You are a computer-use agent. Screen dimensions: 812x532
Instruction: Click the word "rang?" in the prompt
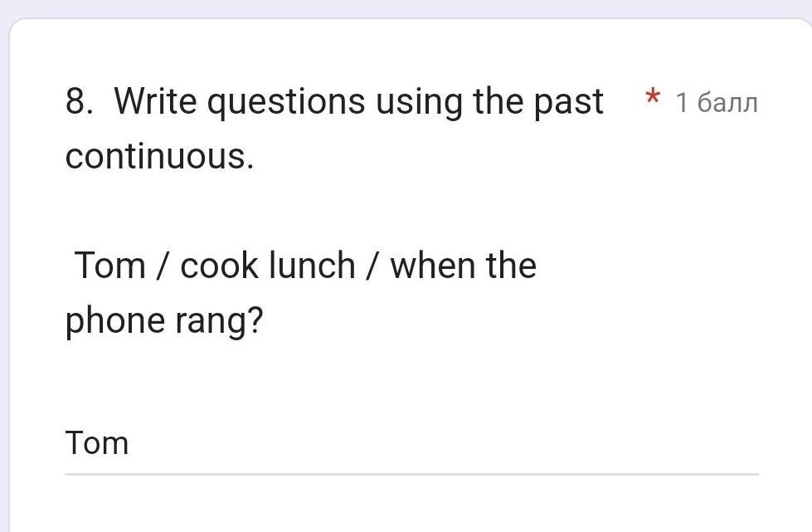click(217, 321)
